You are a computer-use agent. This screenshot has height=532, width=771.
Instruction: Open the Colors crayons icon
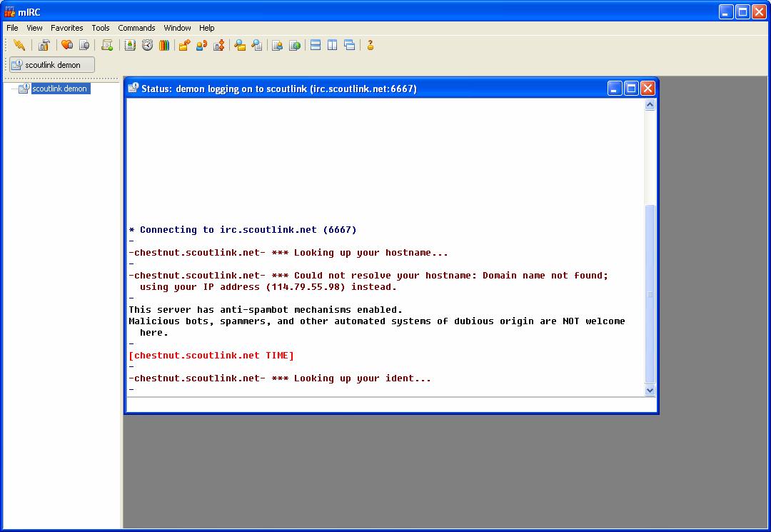[164, 45]
